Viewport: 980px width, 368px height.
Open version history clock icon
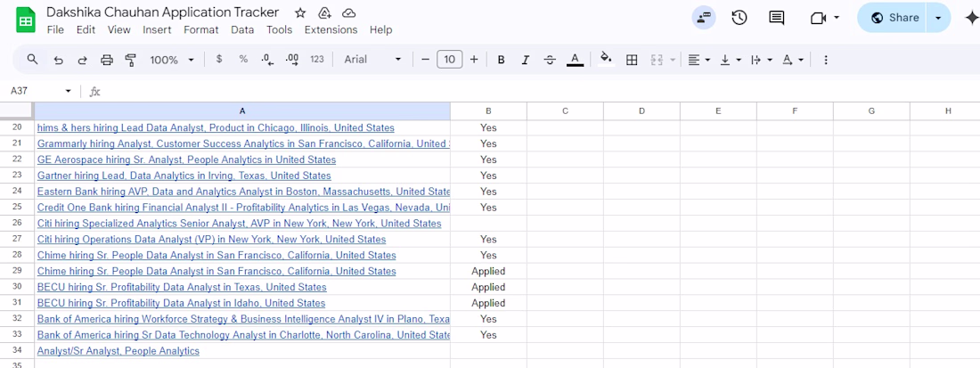point(739,18)
